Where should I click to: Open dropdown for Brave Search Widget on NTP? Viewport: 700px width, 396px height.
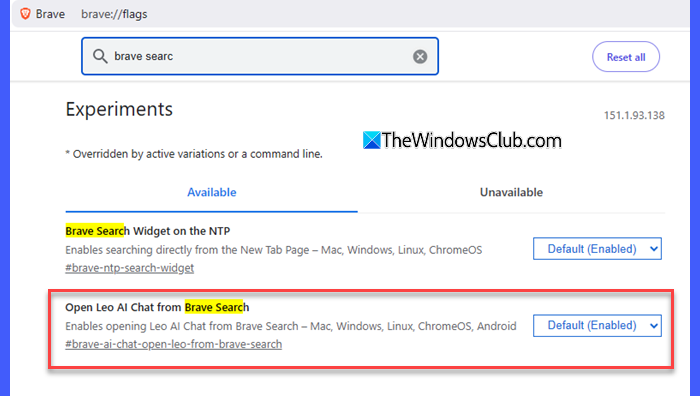coord(597,249)
